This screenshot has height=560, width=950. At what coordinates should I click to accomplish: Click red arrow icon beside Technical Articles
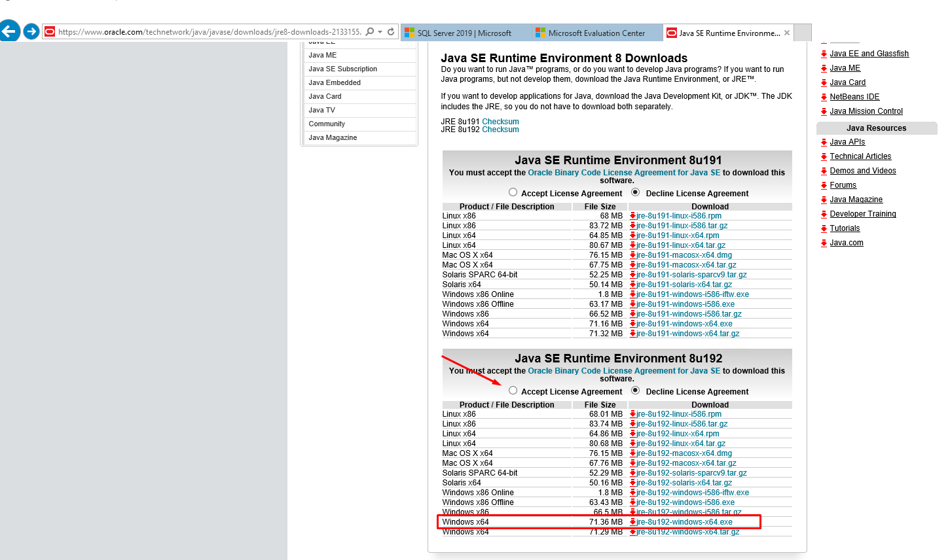pos(824,157)
